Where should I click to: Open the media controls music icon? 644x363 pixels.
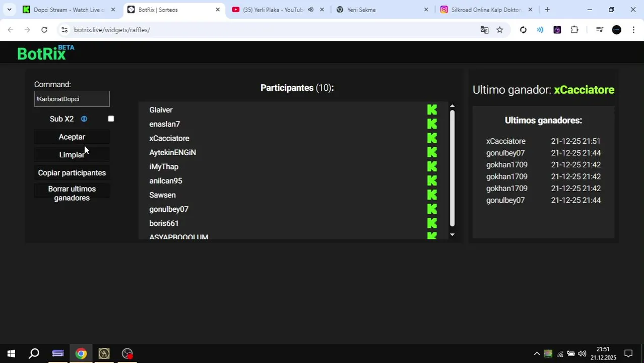599,30
